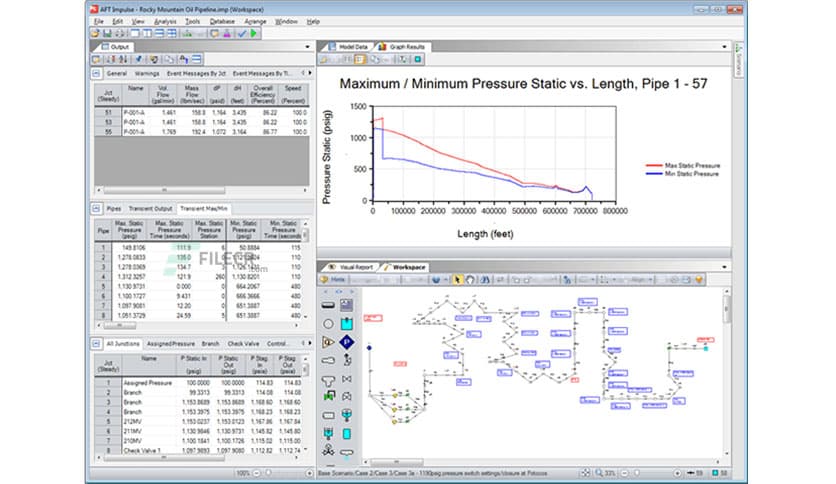This screenshot has height=484, width=836.
Task: Click the Output tab
Action: pyautogui.click(x=115, y=47)
